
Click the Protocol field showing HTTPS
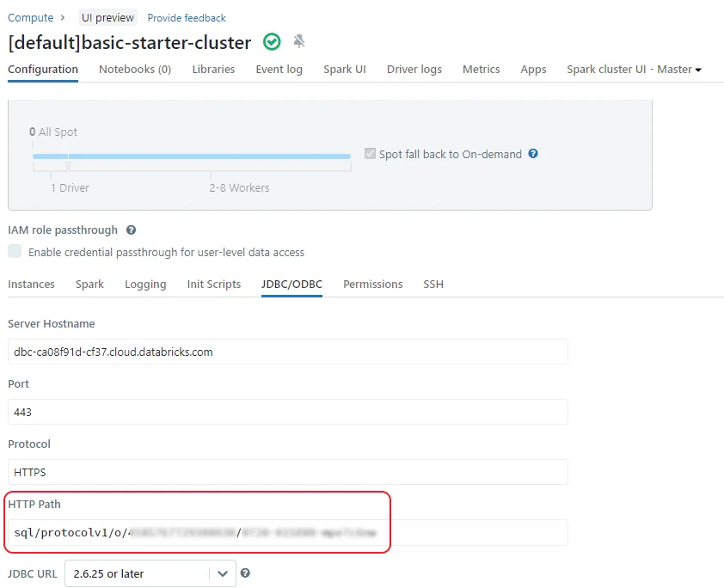288,472
